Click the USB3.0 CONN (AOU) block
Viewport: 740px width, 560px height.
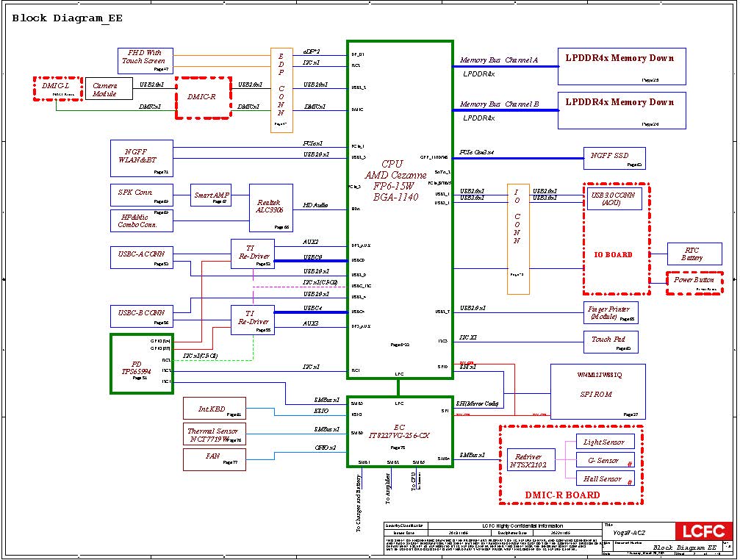(x=614, y=198)
